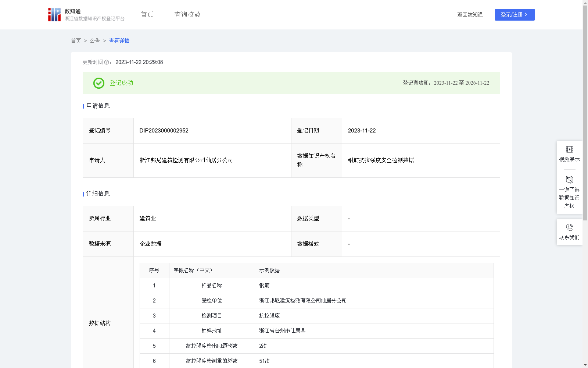
Task: Select the 企业数据 data source value
Action: (x=151, y=244)
